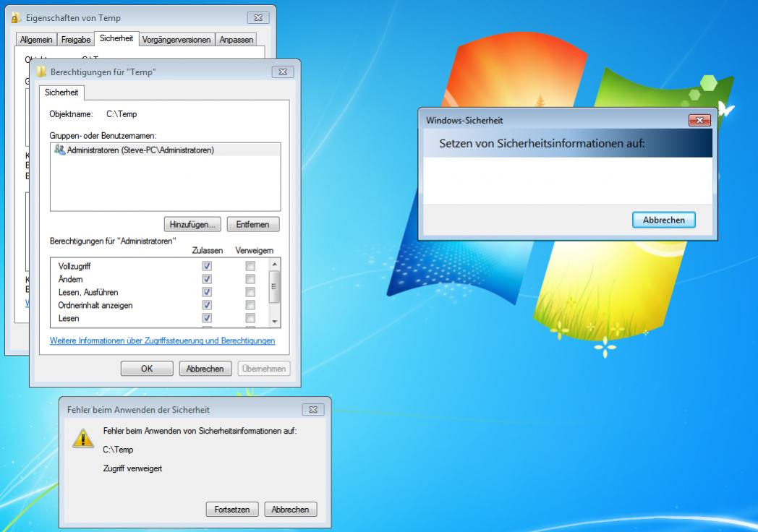Click Fortsetzen in the error dialog
The width and height of the screenshot is (758, 532).
[x=232, y=510]
